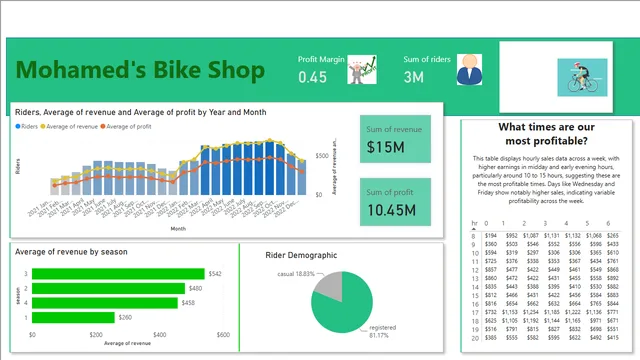Click the sort arrow under hr header
The image size is (640, 360).
474,229
